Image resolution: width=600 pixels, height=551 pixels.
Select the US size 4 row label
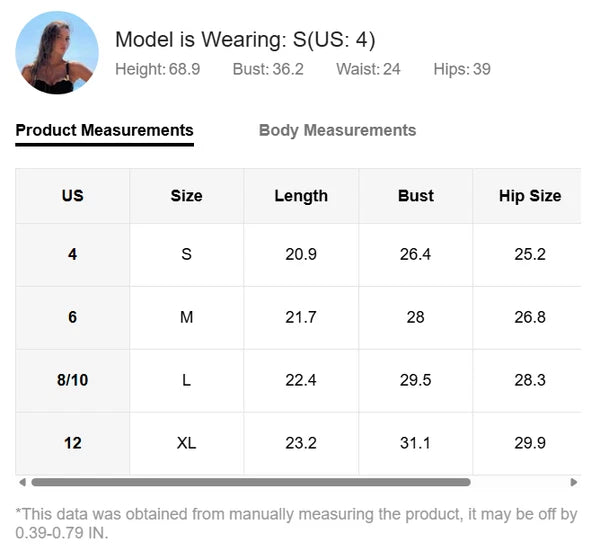[72, 254]
